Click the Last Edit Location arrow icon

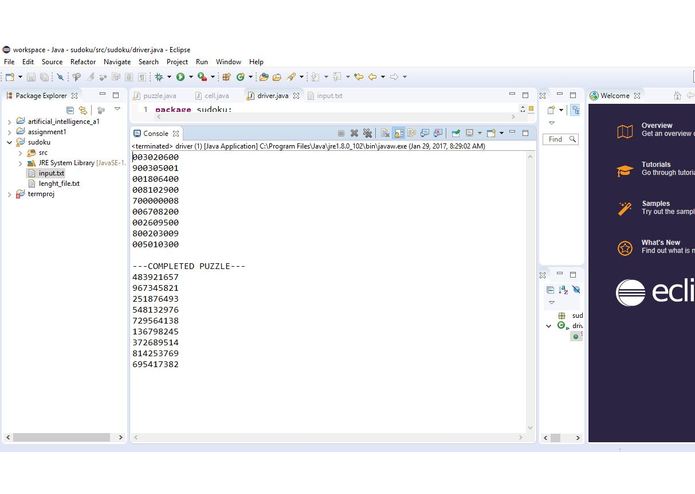click(359, 77)
